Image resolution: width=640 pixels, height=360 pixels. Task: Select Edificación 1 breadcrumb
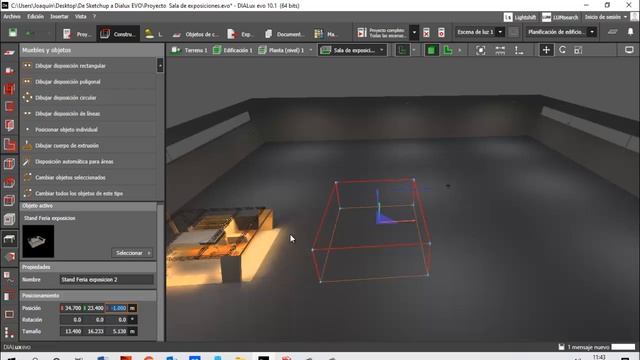pyautogui.click(x=233, y=50)
